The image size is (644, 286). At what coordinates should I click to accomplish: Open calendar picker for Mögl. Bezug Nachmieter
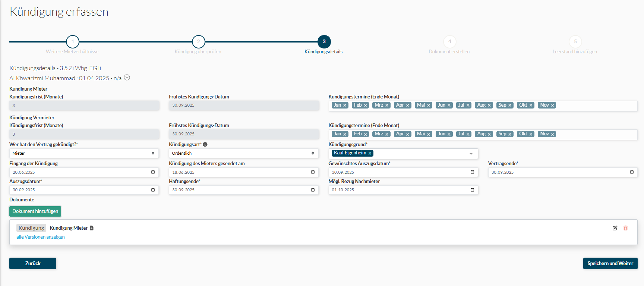(x=472, y=190)
